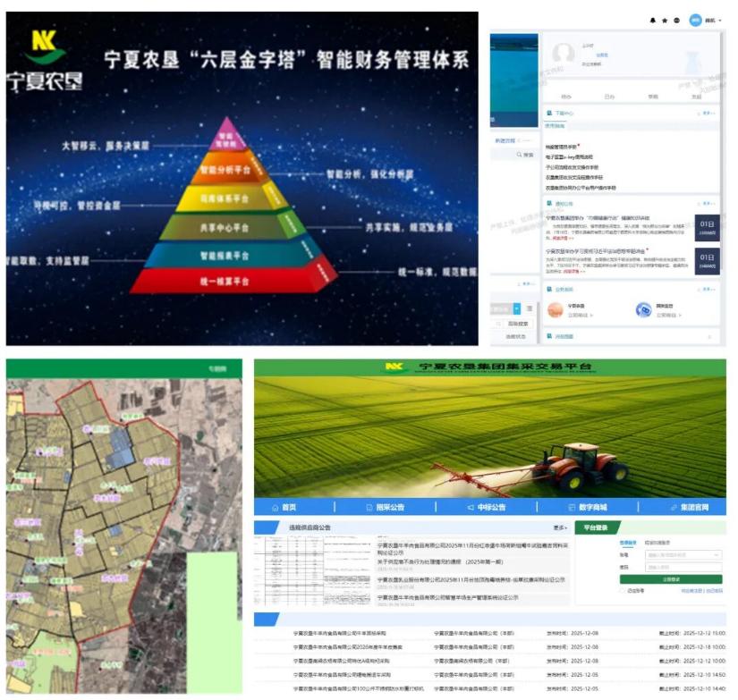Click 更多> link in supplier announcements

coord(560,527)
